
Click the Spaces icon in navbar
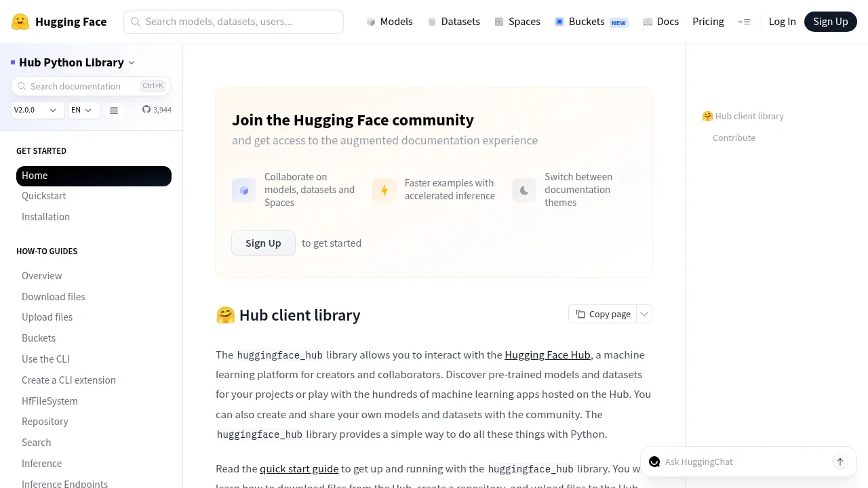pos(499,22)
